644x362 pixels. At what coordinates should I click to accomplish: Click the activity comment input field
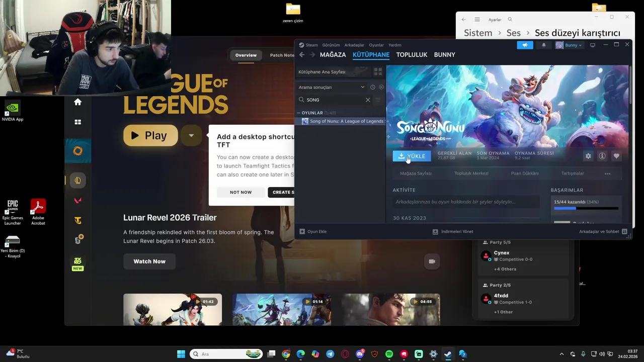(x=466, y=202)
